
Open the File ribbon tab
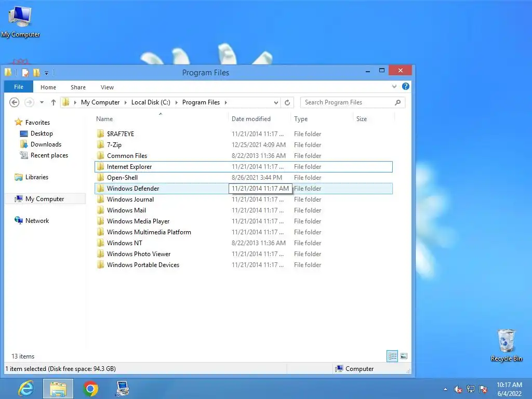tap(19, 87)
